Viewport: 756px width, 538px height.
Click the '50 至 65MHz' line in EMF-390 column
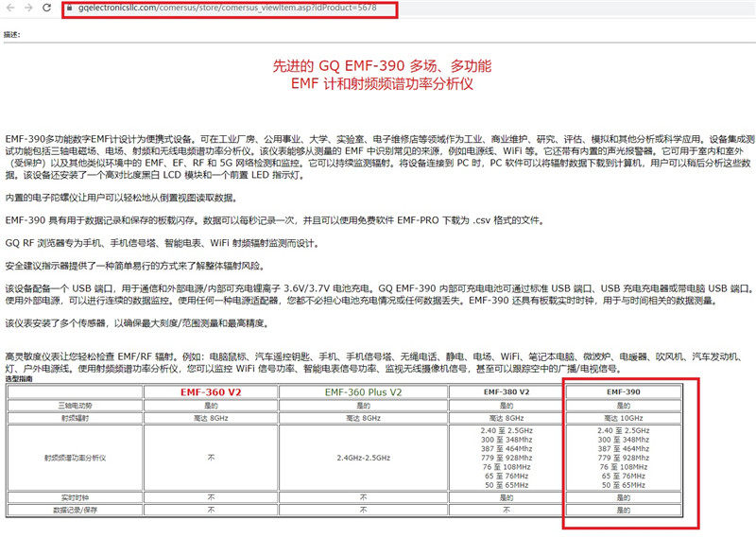pyautogui.click(x=624, y=485)
